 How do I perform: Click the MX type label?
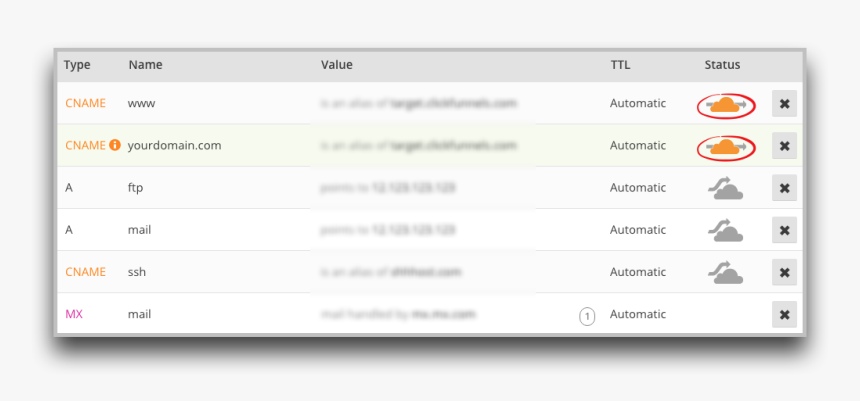tap(74, 314)
